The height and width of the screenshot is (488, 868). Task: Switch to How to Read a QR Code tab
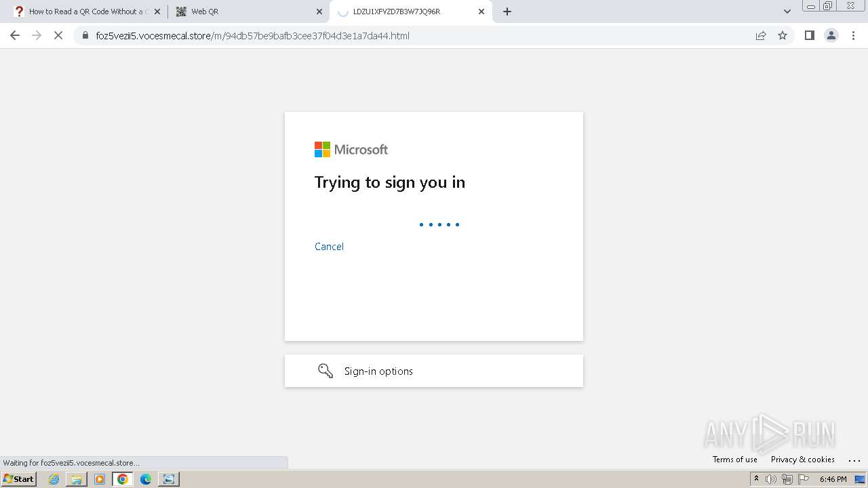88,12
